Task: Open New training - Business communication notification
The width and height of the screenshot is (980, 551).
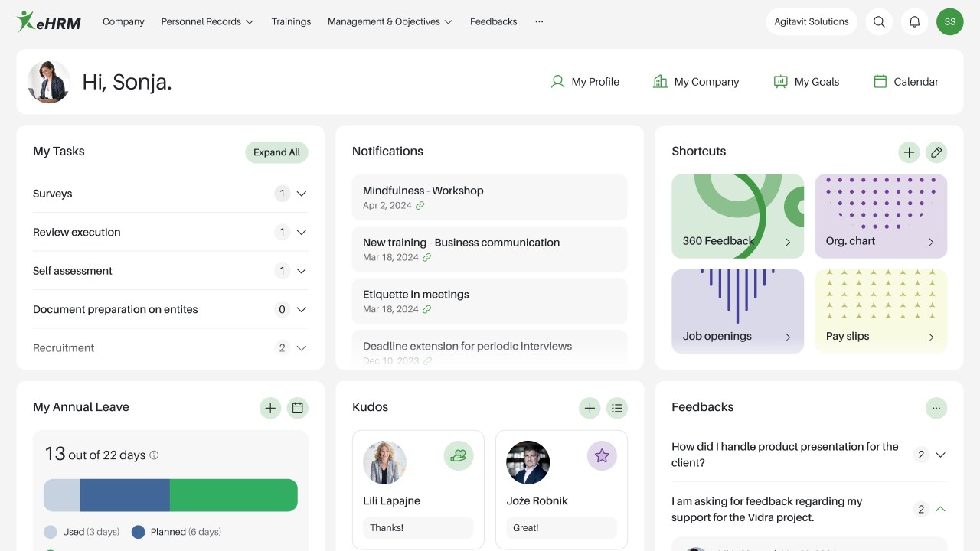Action: tap(489, 249)
